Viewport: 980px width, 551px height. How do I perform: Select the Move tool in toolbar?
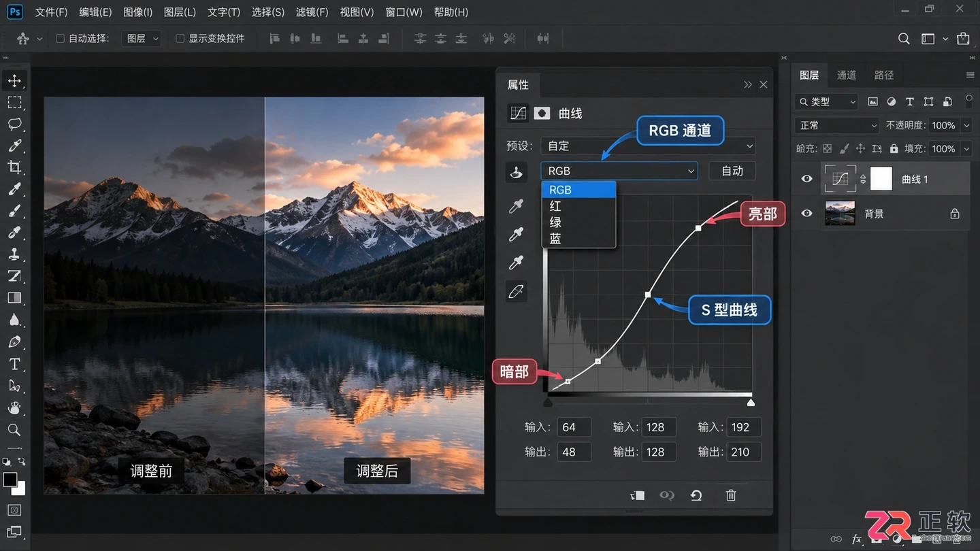point(14,81)
